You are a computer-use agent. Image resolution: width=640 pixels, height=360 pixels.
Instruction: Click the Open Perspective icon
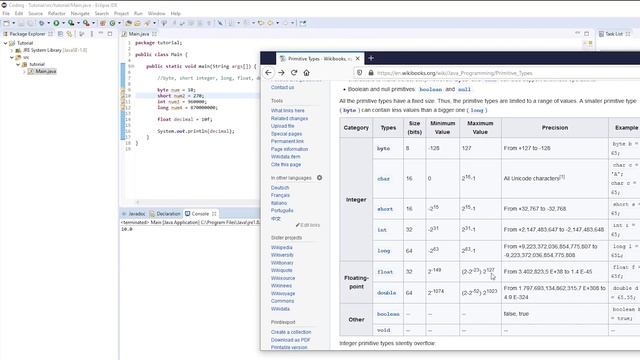click(x=303, y=23)
